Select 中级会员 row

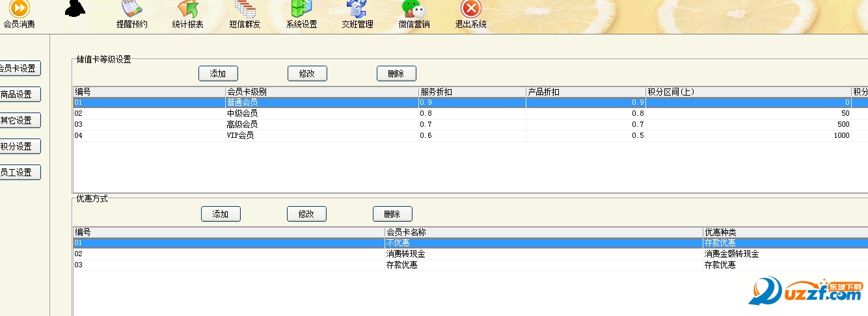coord(470,114)
